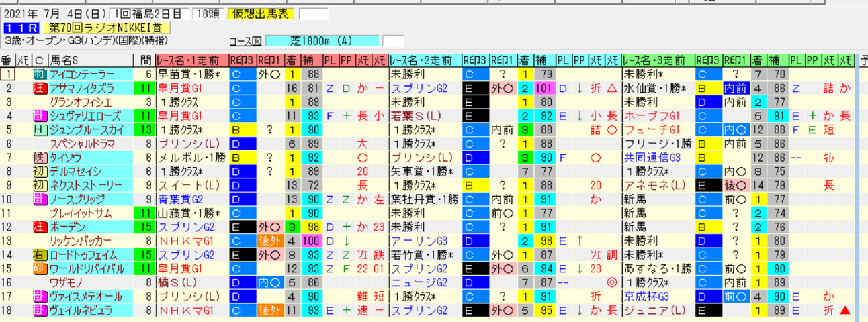
Task: Click the レース名・1走前 column header
Action: coord(192,60)
